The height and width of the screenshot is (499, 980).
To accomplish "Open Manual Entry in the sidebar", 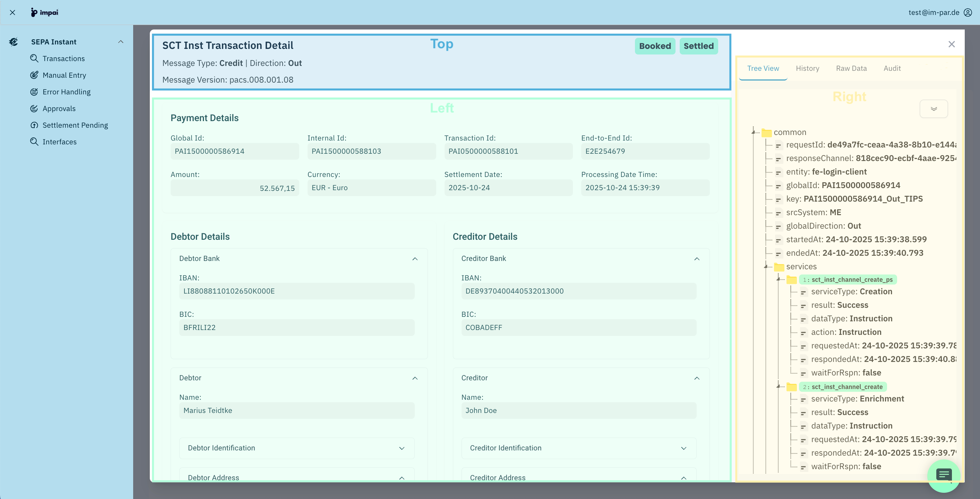I will click(x=64, y=75).
